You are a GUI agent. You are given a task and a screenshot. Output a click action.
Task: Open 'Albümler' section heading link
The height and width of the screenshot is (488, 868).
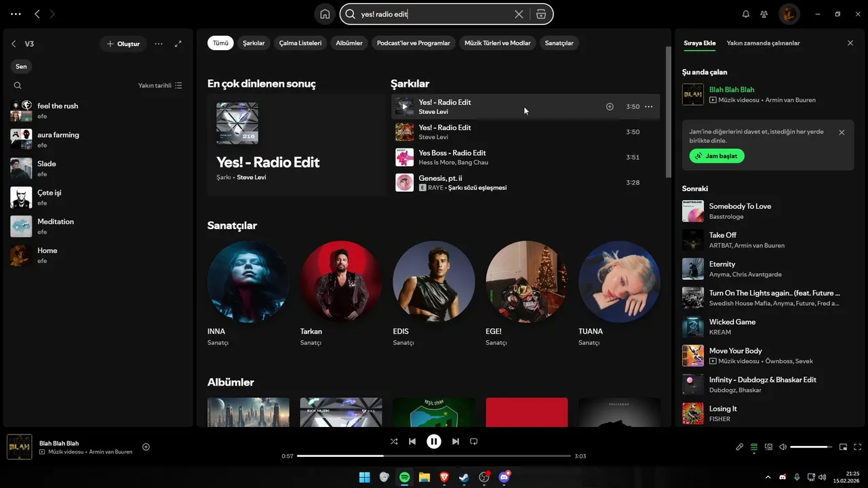231,382
